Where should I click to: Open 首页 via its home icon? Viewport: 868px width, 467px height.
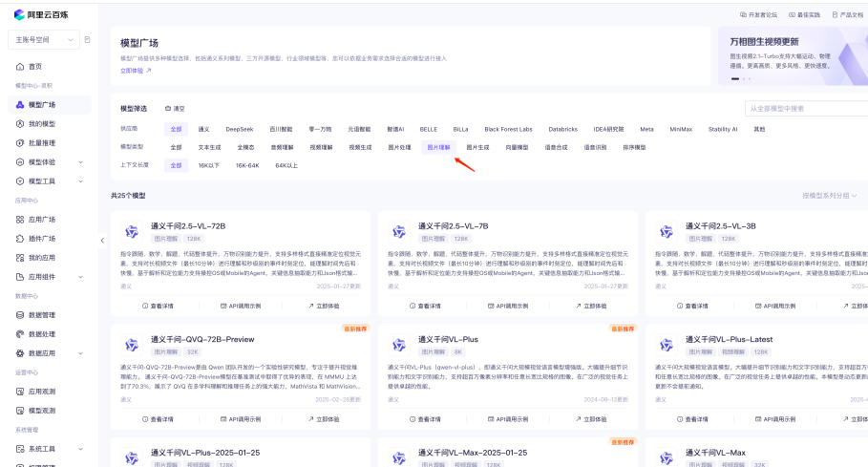[20, 66]
